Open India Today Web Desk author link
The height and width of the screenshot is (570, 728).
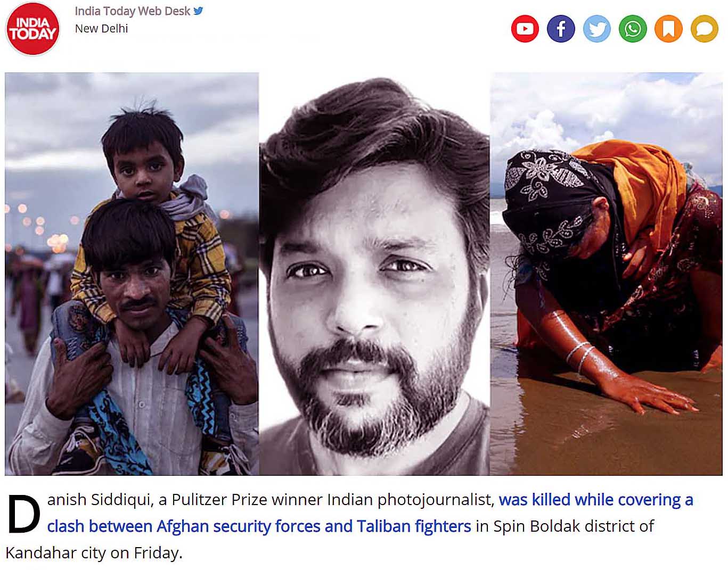click(x=132, y=11)
